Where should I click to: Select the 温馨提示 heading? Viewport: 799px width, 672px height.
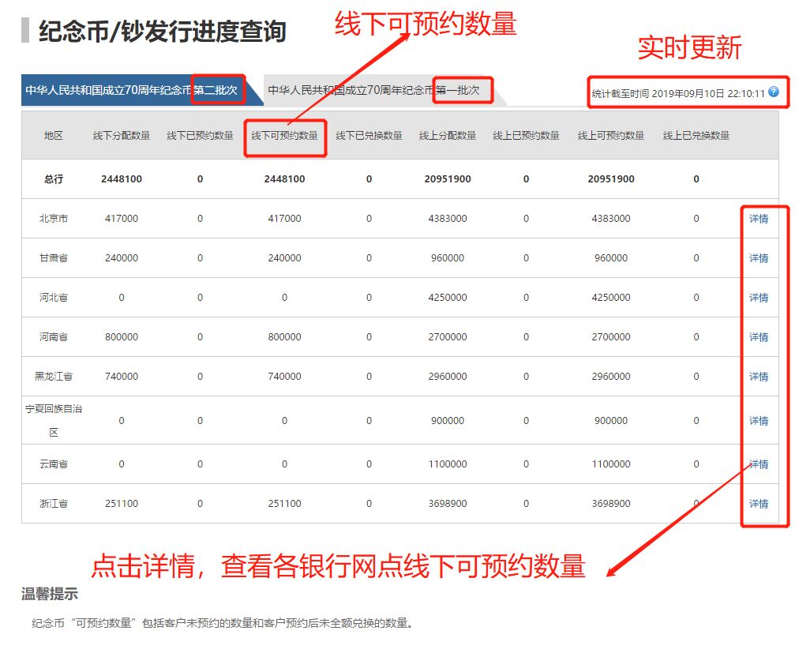click(50, 594)
